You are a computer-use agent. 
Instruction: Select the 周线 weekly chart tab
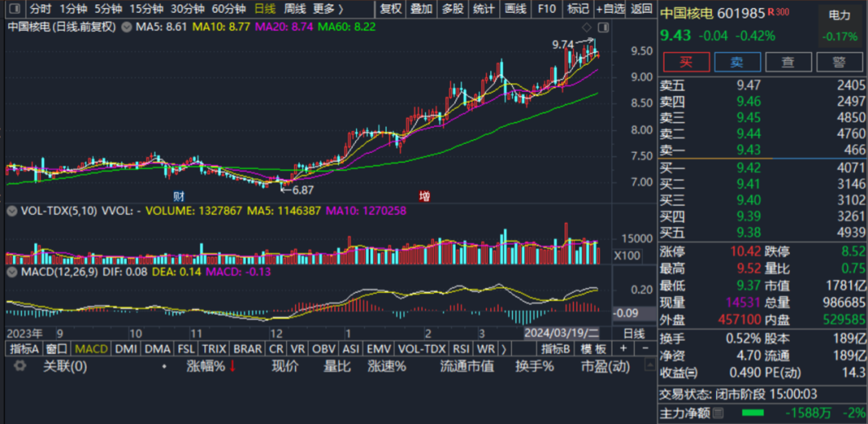click(294, 9)
